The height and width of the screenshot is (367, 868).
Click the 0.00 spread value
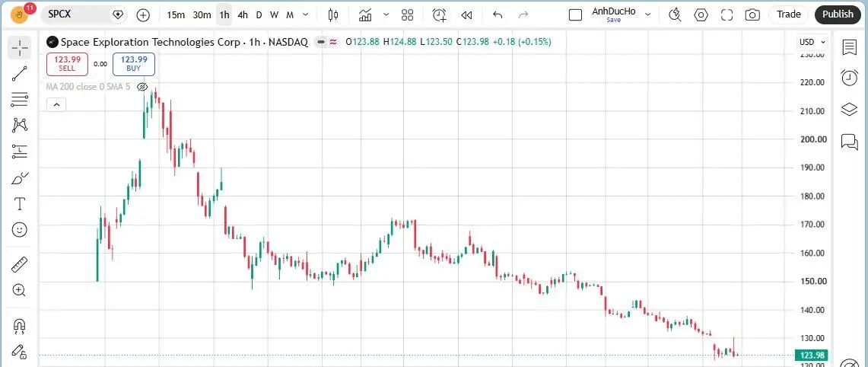100,64
